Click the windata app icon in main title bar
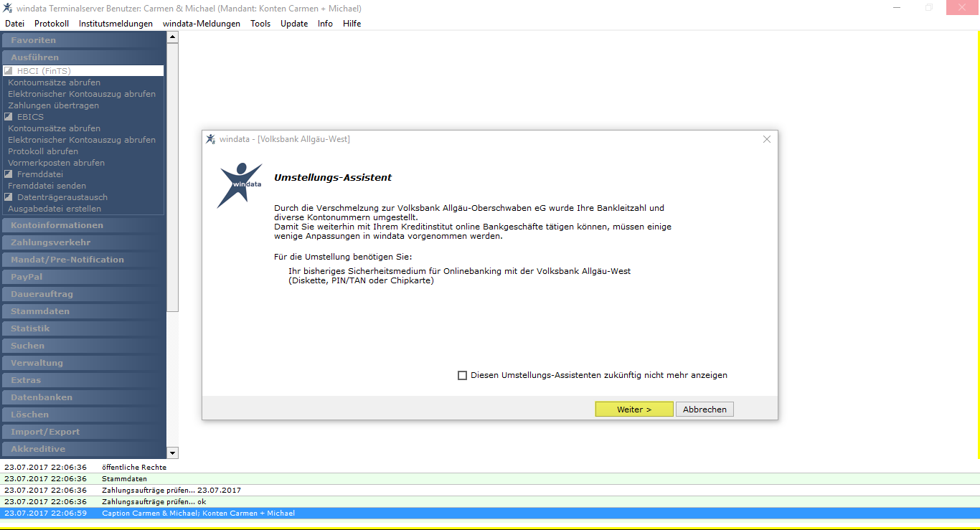 [x=8, y=8]
